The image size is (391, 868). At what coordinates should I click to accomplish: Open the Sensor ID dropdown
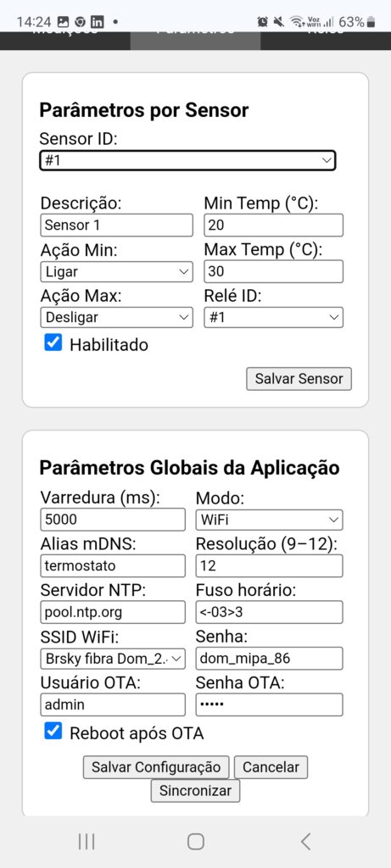pyautogui.click(x=187, y=160)
